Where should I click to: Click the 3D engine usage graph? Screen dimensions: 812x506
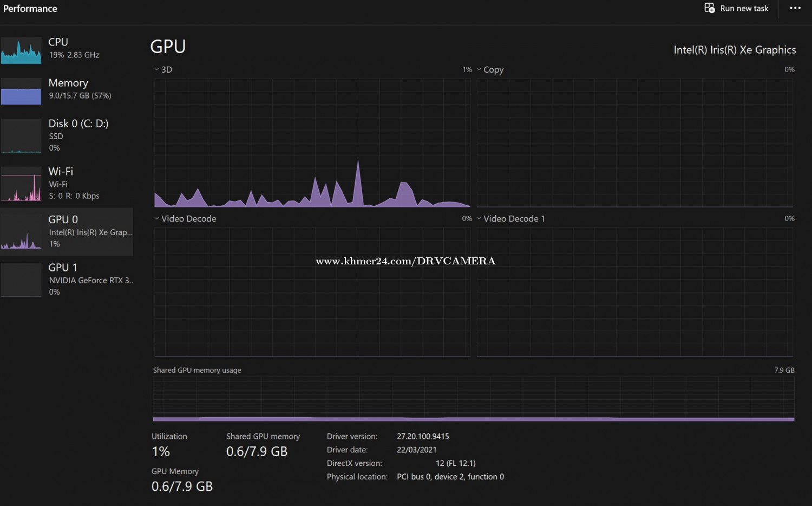tap(312, 143)
